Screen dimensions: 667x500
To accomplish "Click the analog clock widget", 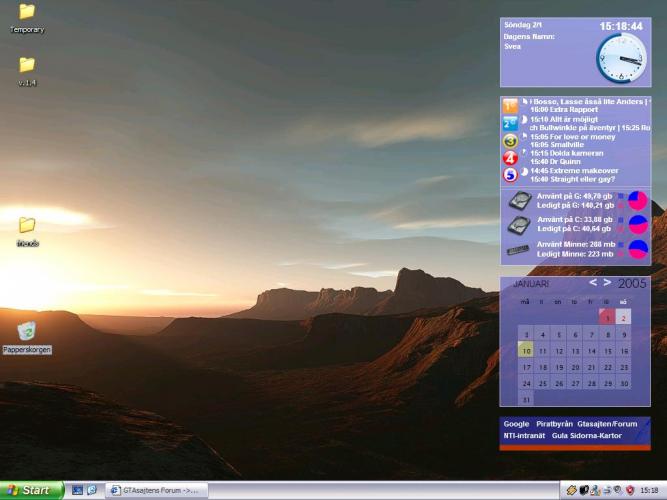I will (x=622, y=59).
